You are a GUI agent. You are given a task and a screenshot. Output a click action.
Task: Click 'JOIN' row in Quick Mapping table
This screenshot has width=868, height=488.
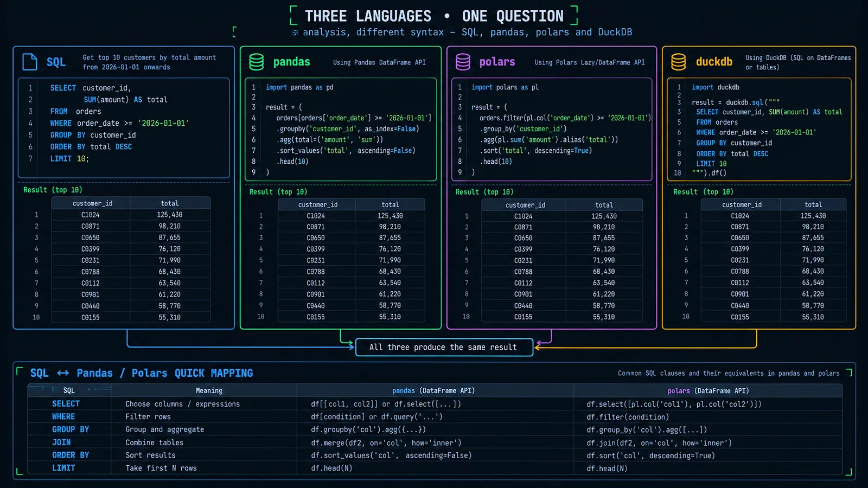click(435, 442)
